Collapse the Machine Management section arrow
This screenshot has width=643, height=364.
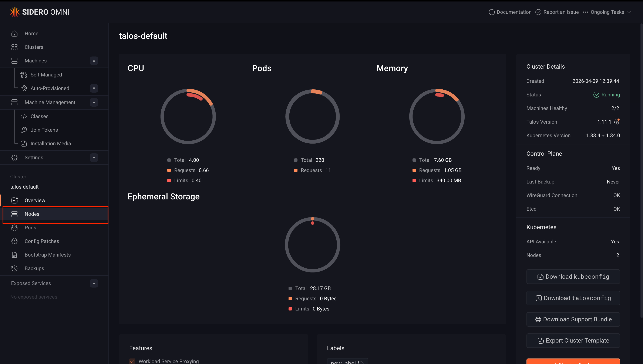(x=94, y=102)
